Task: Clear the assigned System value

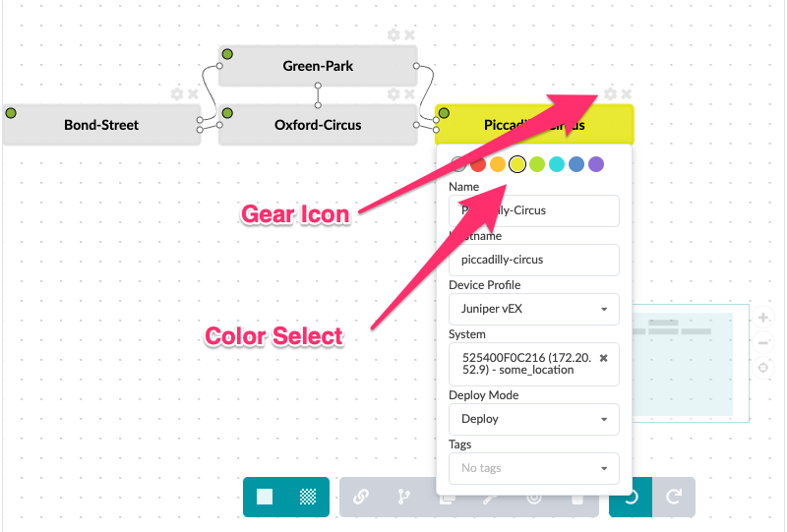Action: pos(604,358)
